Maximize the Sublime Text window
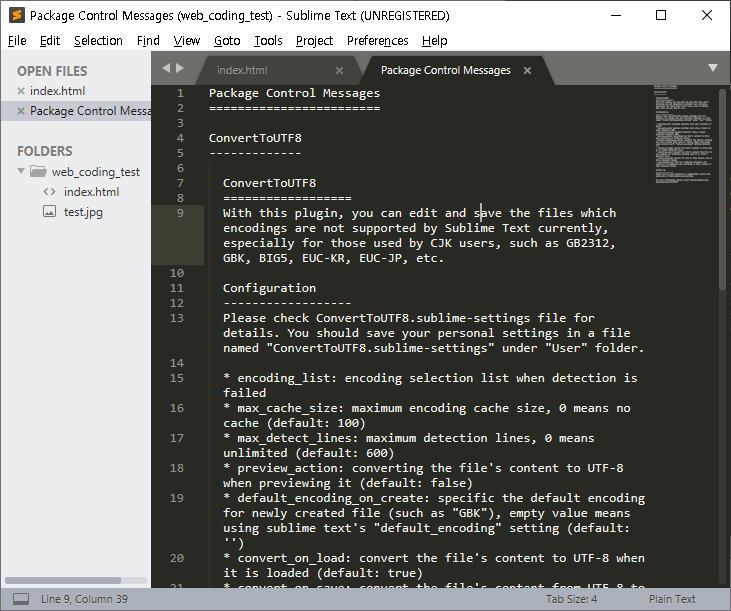The image size is (731, 611). (661, 15)
